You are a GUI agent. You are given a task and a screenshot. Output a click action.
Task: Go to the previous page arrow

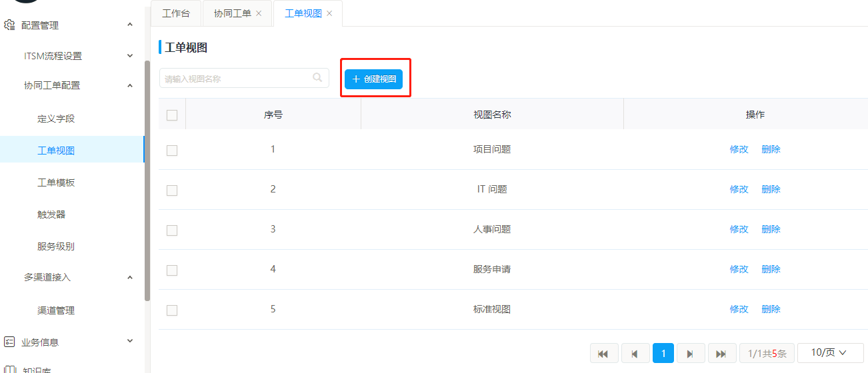tap(635, 353)
